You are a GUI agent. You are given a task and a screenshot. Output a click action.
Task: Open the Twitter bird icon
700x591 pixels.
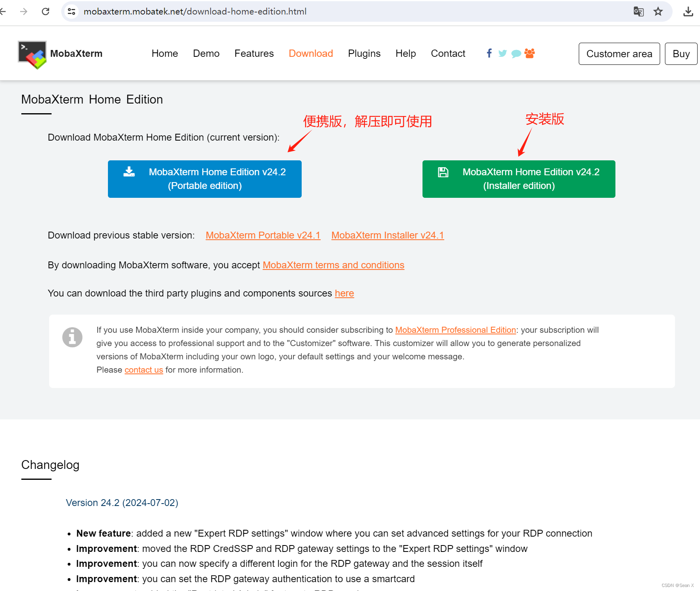[x=502, y=53]
